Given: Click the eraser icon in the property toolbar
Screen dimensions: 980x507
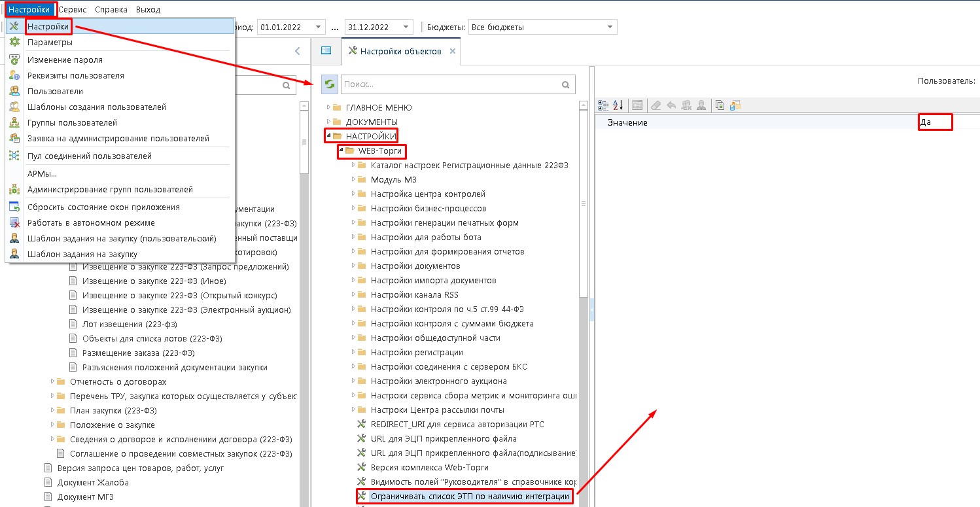Looking at the screenshot, I should point(656,105).
